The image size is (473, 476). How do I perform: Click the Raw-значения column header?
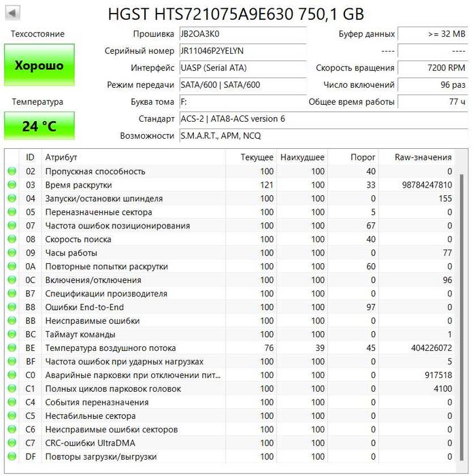pyautogui.click(x=417, y=157)
